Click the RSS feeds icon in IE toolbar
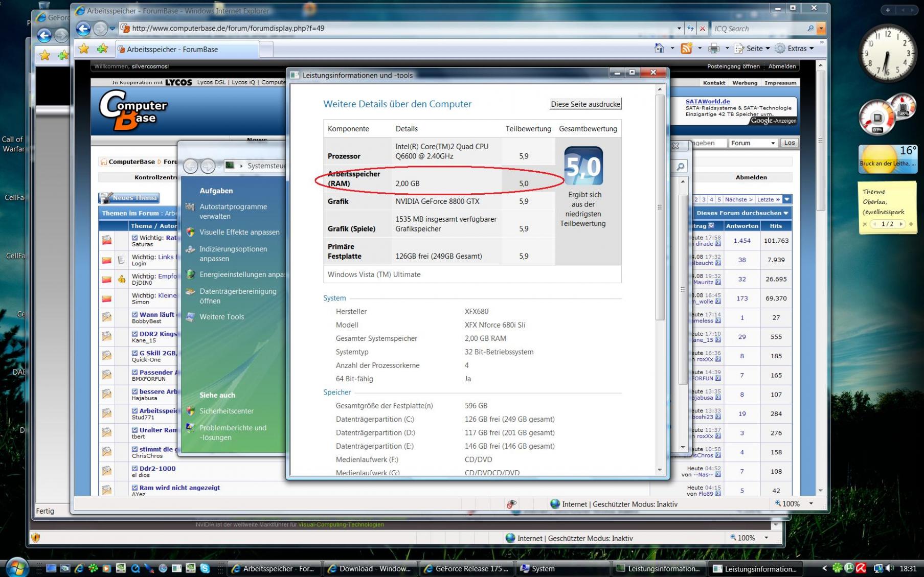This screenshot has height=577, width=924. pyautogui.click(x=687, y=49)
